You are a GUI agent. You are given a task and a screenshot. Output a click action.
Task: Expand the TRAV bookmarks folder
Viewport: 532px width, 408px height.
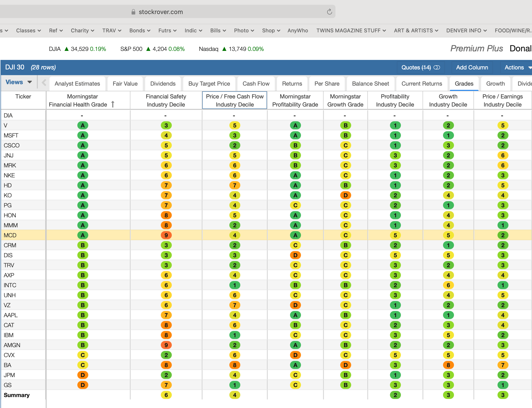(x=112, y=31)
